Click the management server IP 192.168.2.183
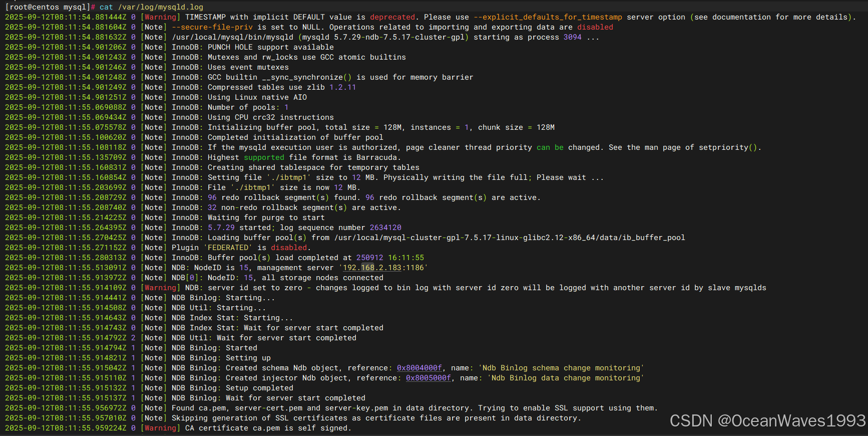This screenshot has width=868, height=436. click(x=372, y=268)
